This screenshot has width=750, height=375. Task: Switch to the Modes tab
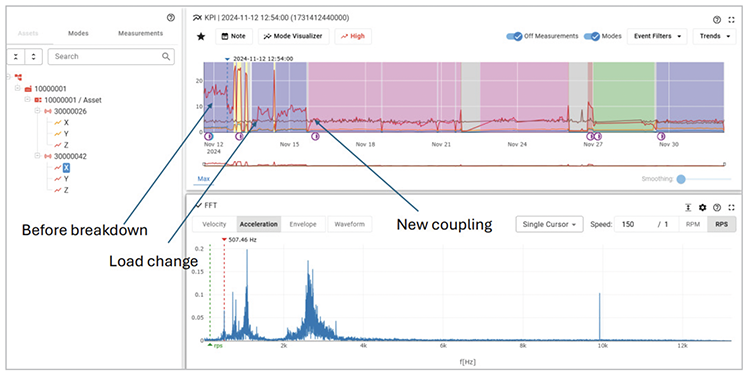pyautogui.click(x=78, y=33)
